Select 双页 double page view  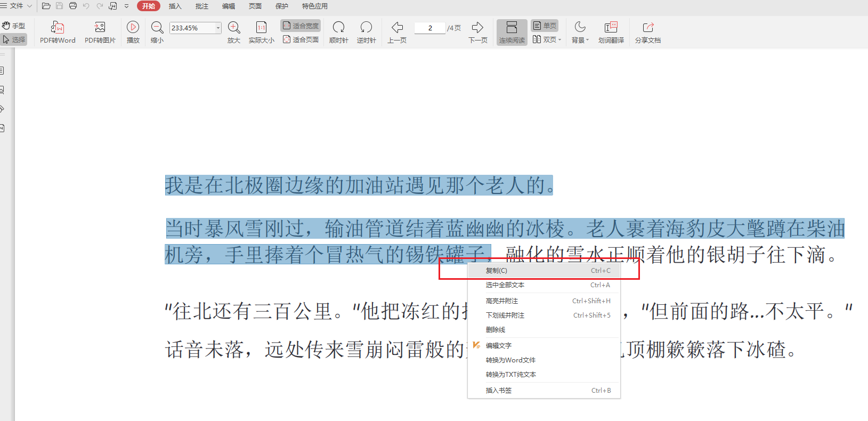coord(544,39)
